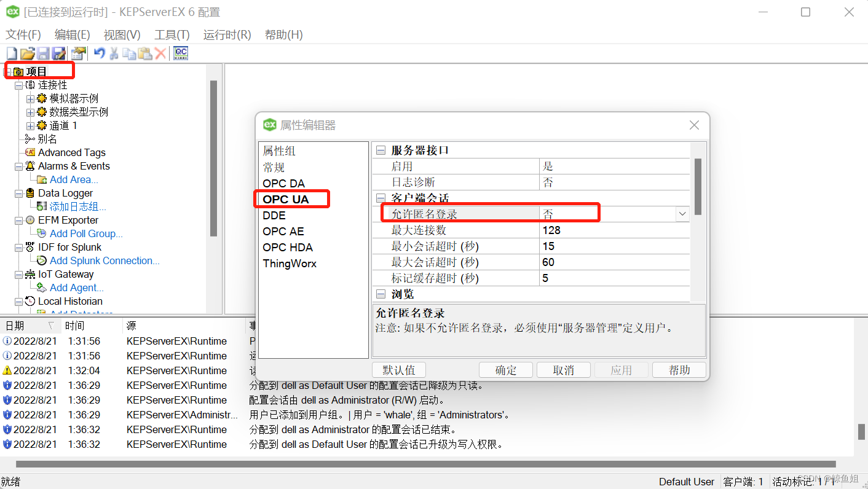Click the 连接性 connectivity node icon

pos(30,85)
